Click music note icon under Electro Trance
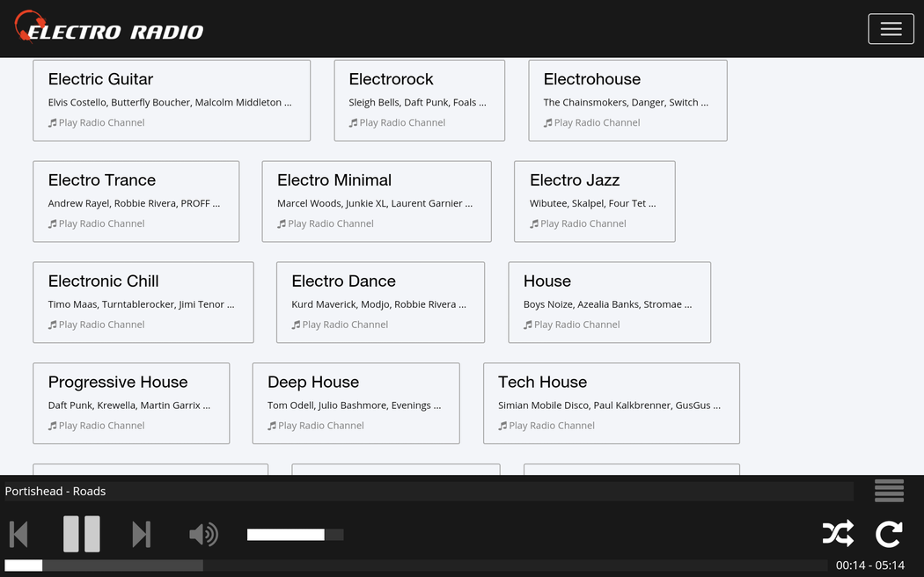The height and width of the screenshot is (577, 924). (x=53, y=224)
